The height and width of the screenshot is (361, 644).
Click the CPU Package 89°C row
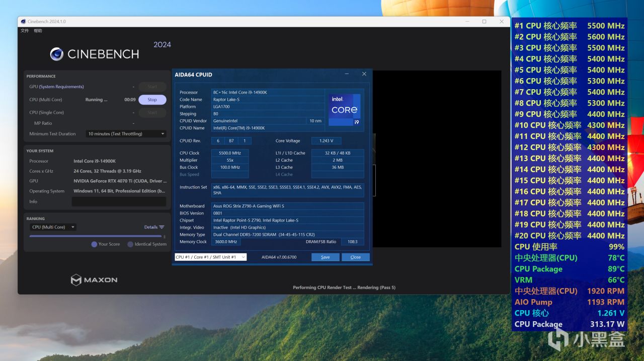click(570, 269)
